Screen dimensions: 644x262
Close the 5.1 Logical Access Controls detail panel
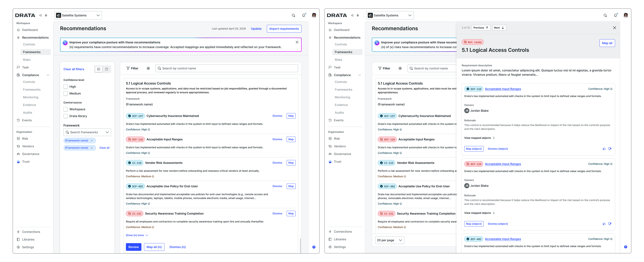click(x=614, y=28)
